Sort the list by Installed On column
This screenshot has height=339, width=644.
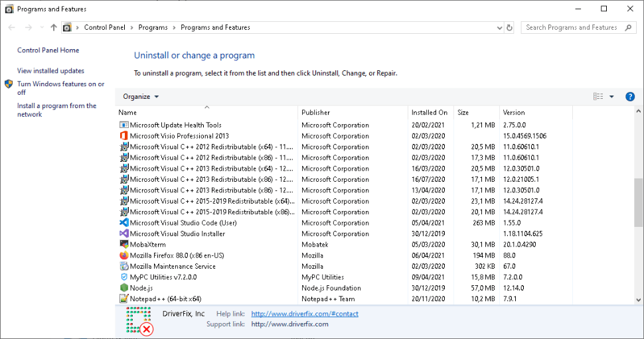[x=431, y=113]
